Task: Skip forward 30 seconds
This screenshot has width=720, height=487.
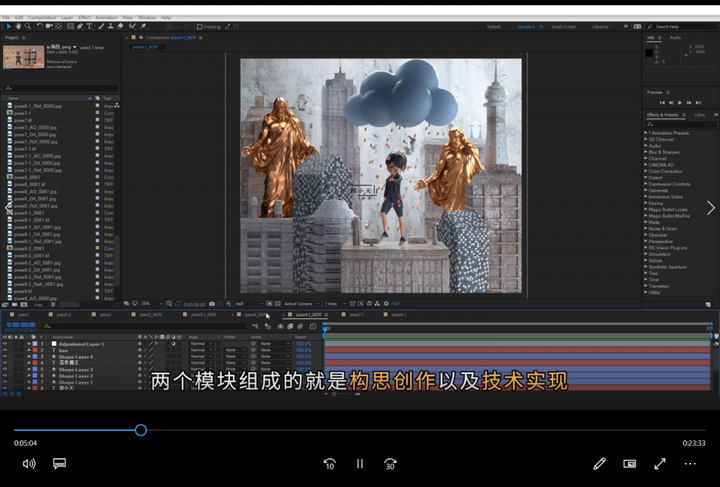Action: click(390, 464)
